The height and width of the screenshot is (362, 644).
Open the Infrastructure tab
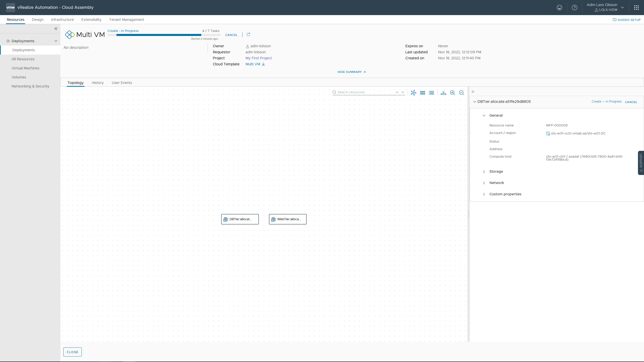coord(62,20)
